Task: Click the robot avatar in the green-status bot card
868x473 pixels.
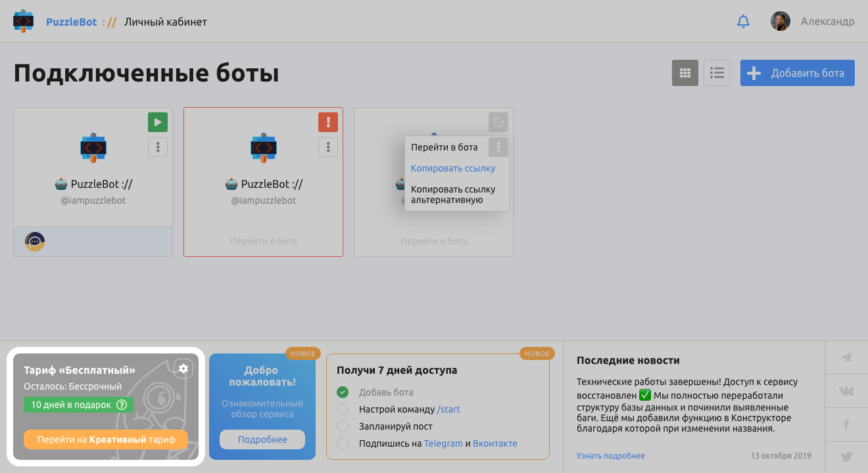Action: pos(93,148)
